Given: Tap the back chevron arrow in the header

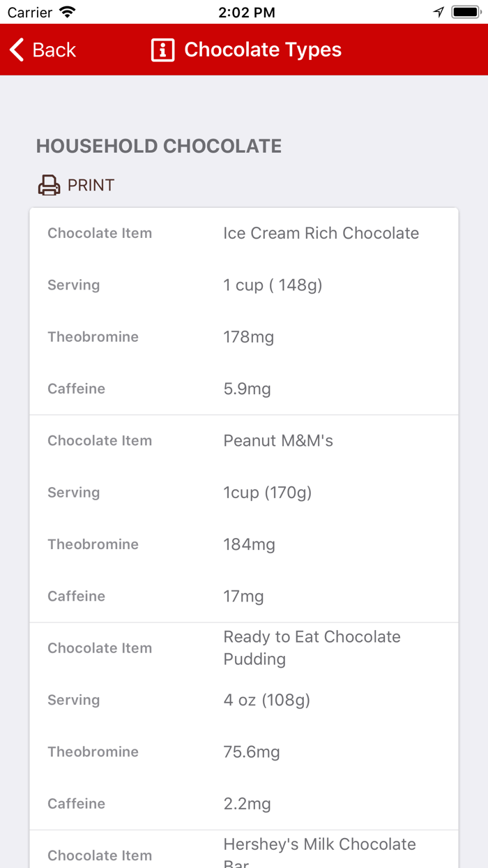Looking at the screenshot, I should click(15, 50).
